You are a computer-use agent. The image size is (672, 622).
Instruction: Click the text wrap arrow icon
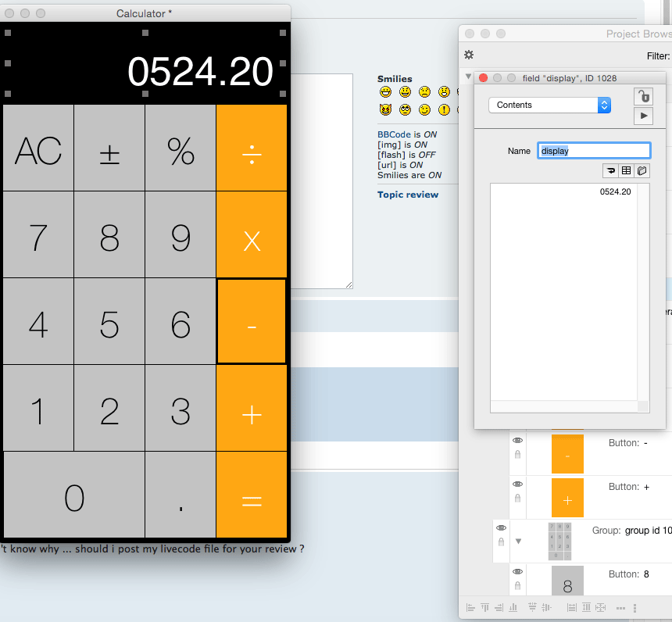coord(610,170)
